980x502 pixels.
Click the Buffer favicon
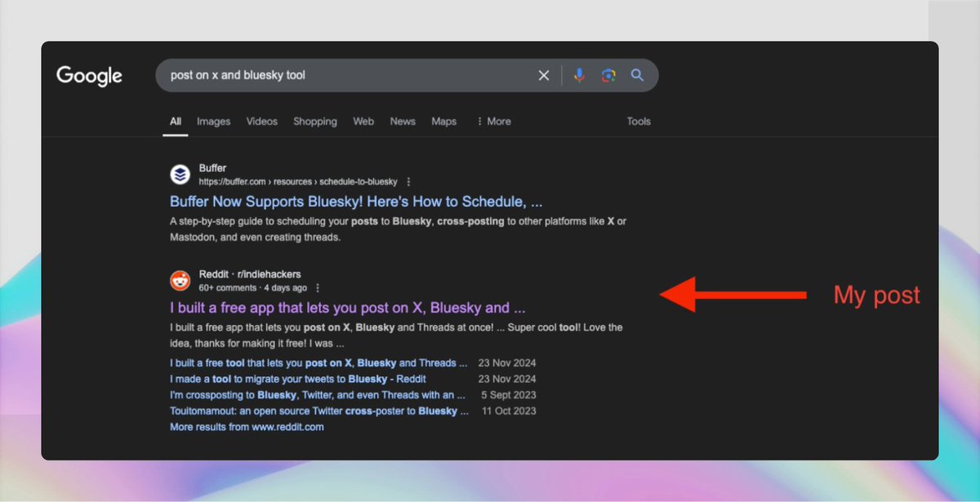[x=180, y=175]
